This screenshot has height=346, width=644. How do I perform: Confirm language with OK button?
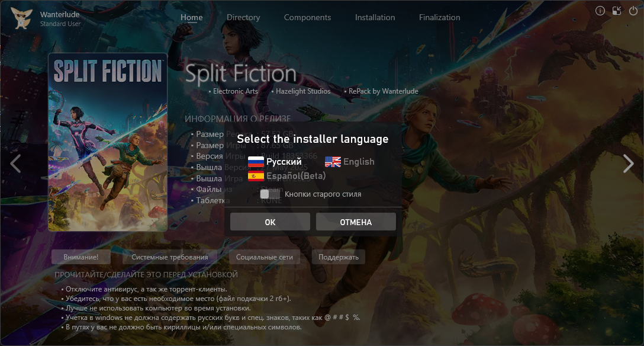pos(270,222)
